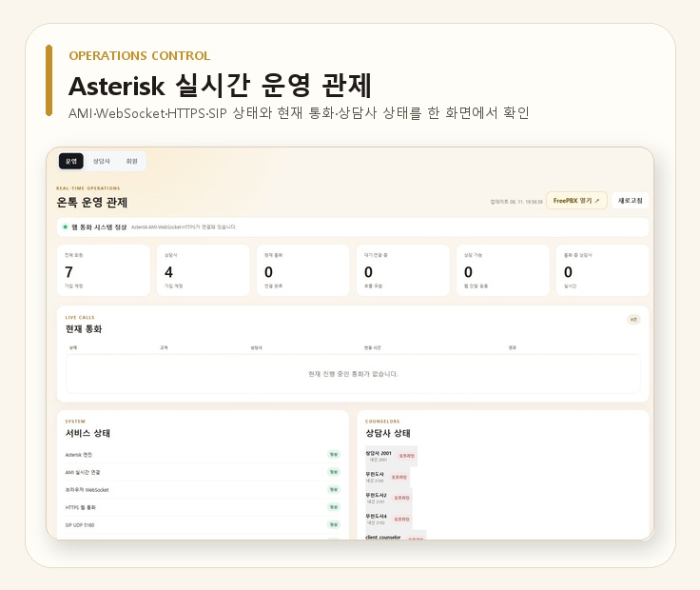Click the 정상 badge for SIP UDP 5160
Viewport: 700px width, 590px height.
pos(334,524)
